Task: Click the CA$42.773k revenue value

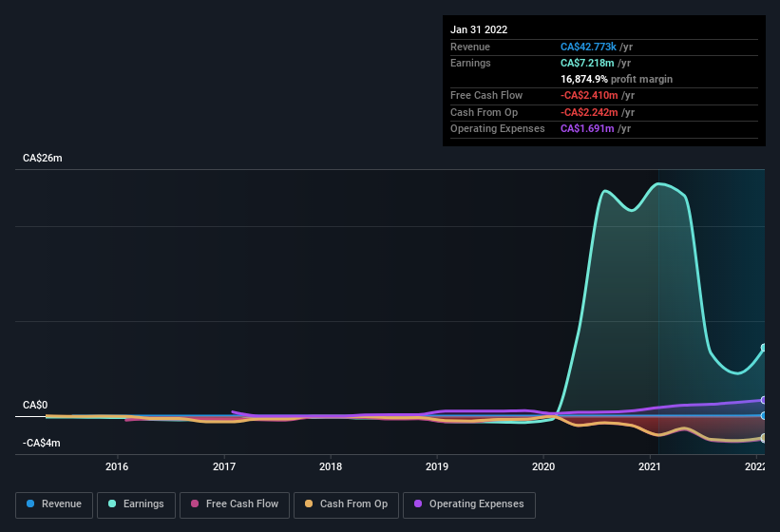Action: [x=588, y=47]
